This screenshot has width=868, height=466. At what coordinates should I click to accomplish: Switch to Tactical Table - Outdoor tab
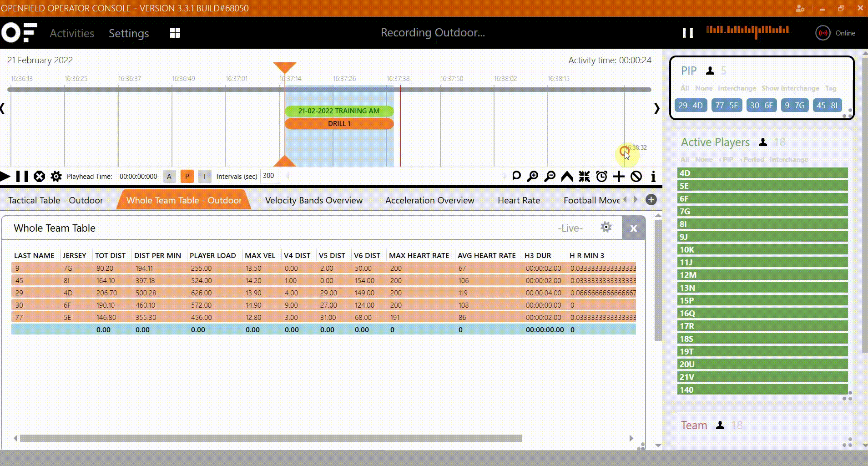pyautogui.click(x=56, y=200)
